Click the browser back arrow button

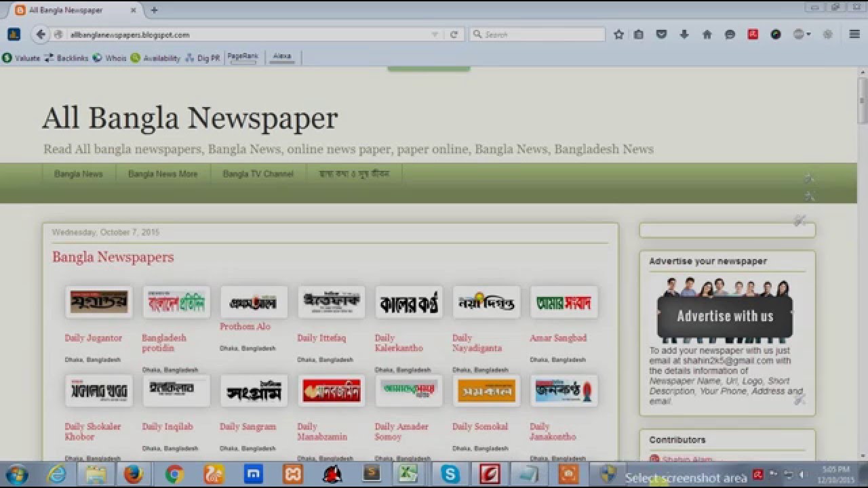pyautogui.click(x=41, y=35)
